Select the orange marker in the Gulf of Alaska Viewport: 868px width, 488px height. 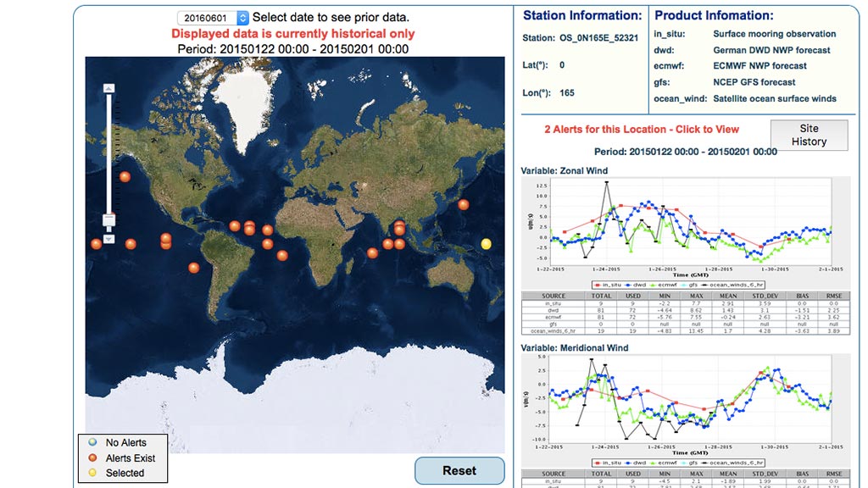125,177
